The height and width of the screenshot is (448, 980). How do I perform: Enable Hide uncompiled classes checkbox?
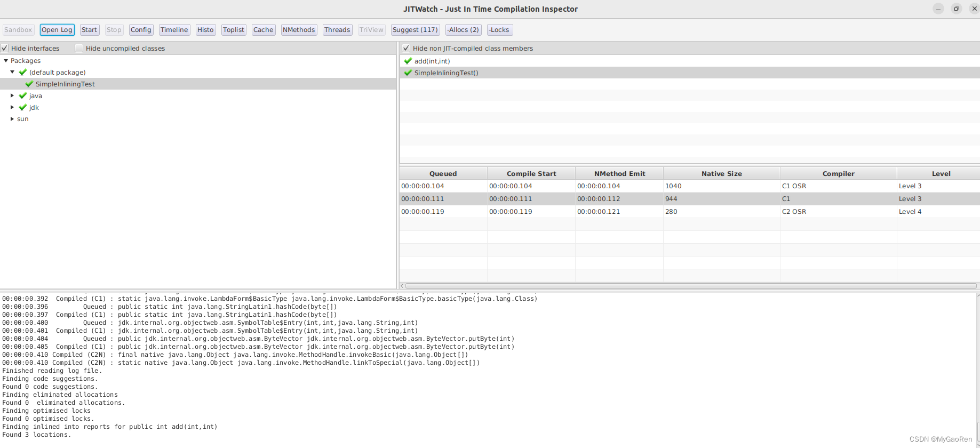click(x=79, y=48)
